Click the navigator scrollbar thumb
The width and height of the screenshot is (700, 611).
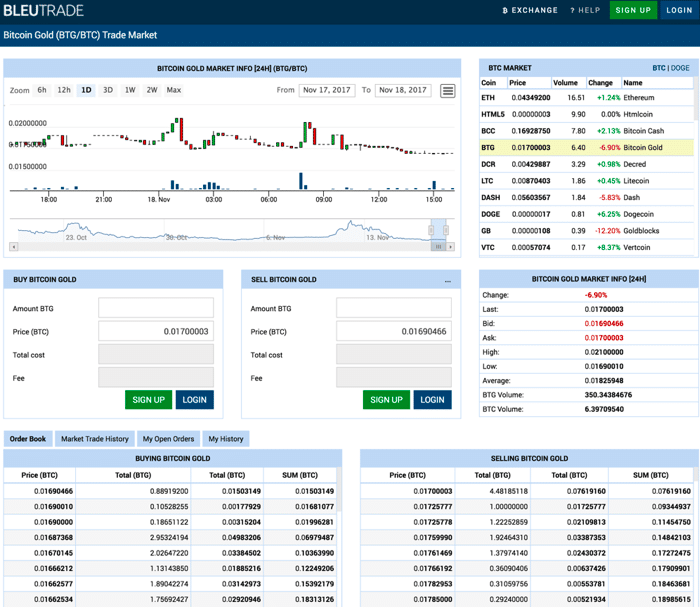click(x=438, y=247)
